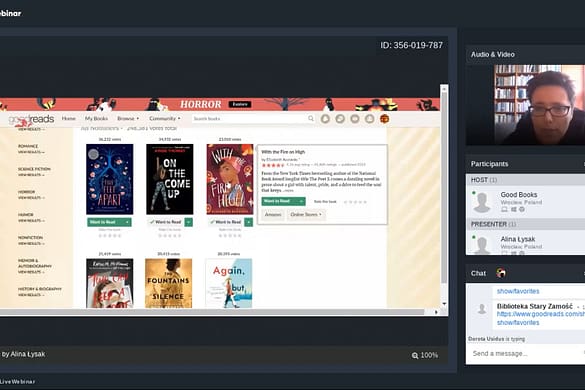Screen dimensions: 585x390
Task: Click the search magnifier icon in Goodreads
Action: [x=311, y=118]
